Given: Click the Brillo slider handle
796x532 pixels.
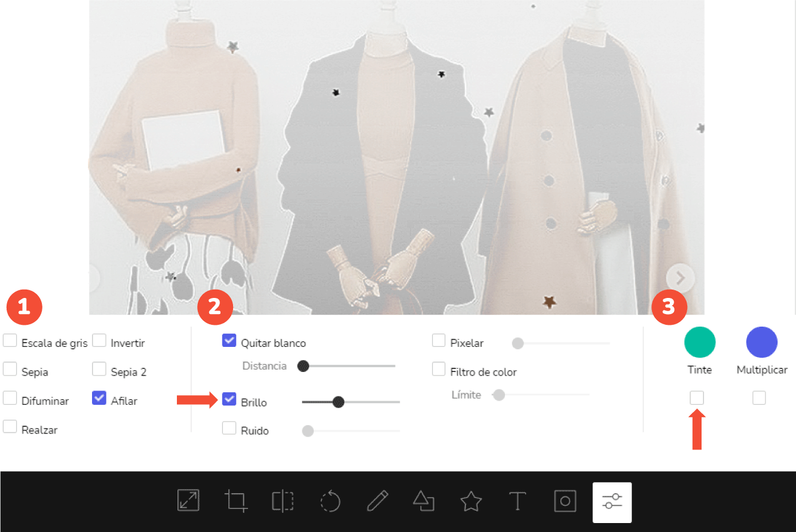Looking at the screenshot, I should pos(338,402).
